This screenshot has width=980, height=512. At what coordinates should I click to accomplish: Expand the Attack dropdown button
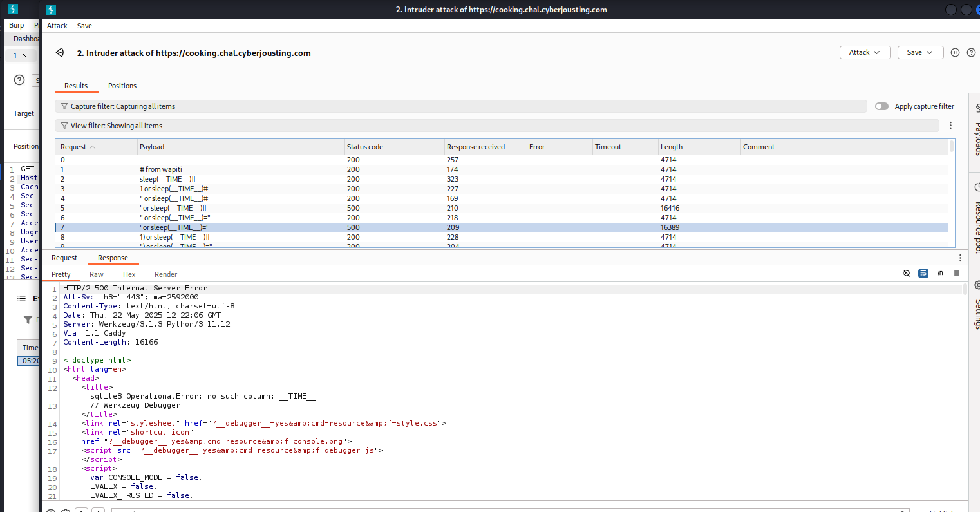(x=865, y=52)
